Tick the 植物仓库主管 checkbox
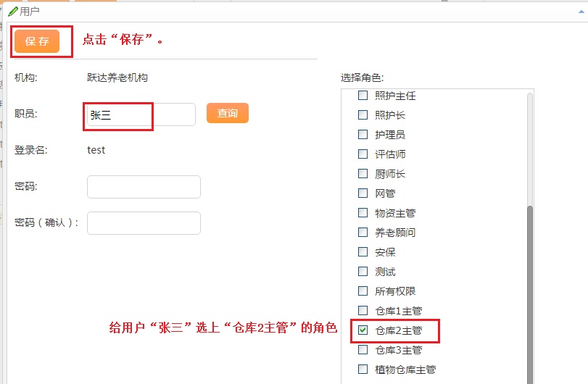This screenshot has height=384, width=588. pyautogui.click(x=363, y=369)
